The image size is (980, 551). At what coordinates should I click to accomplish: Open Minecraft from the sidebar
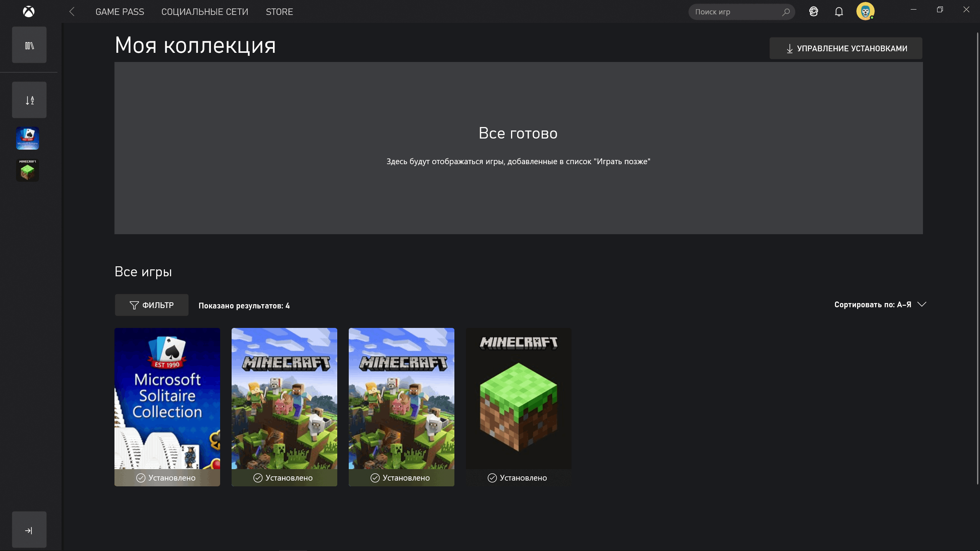click(28, 170)
